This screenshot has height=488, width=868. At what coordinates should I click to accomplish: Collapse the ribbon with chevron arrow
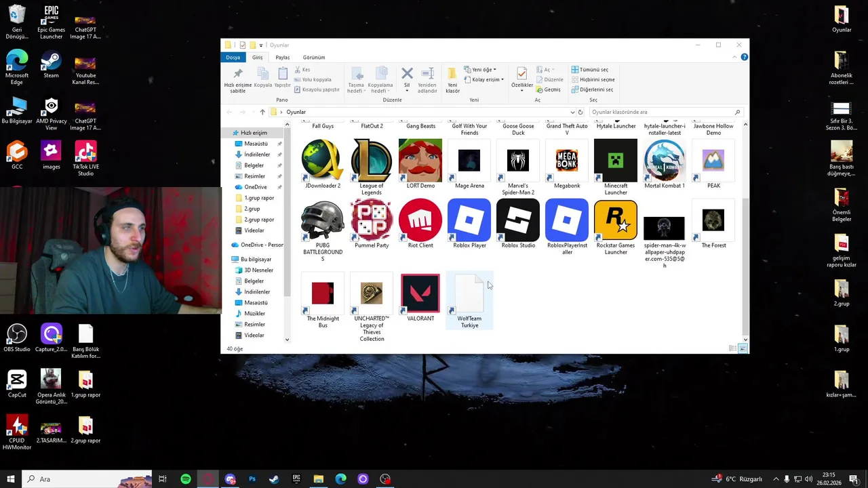pos(735,58)
